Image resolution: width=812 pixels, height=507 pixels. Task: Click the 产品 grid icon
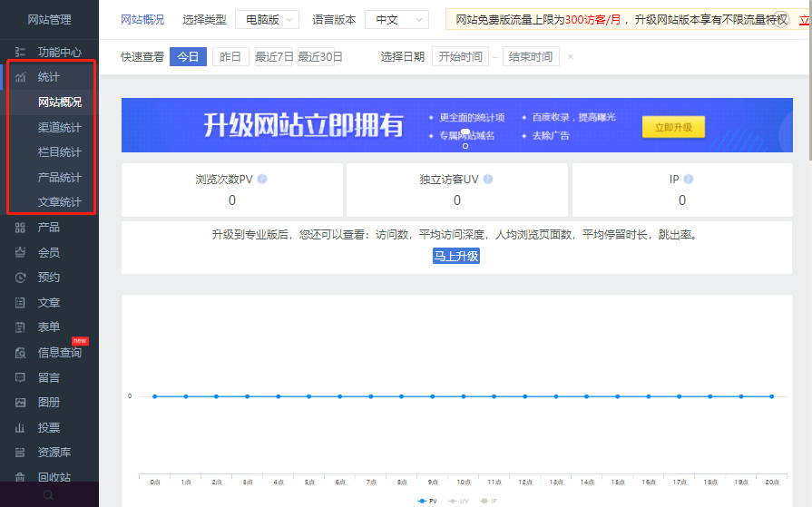tap(20, 228)
